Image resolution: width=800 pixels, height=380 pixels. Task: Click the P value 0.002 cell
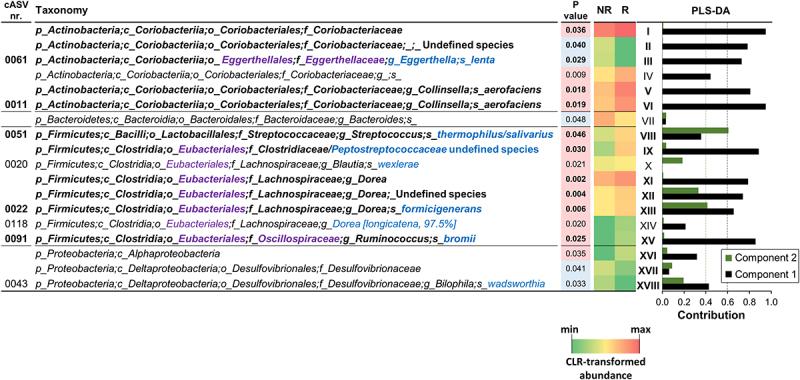[575, 180]
